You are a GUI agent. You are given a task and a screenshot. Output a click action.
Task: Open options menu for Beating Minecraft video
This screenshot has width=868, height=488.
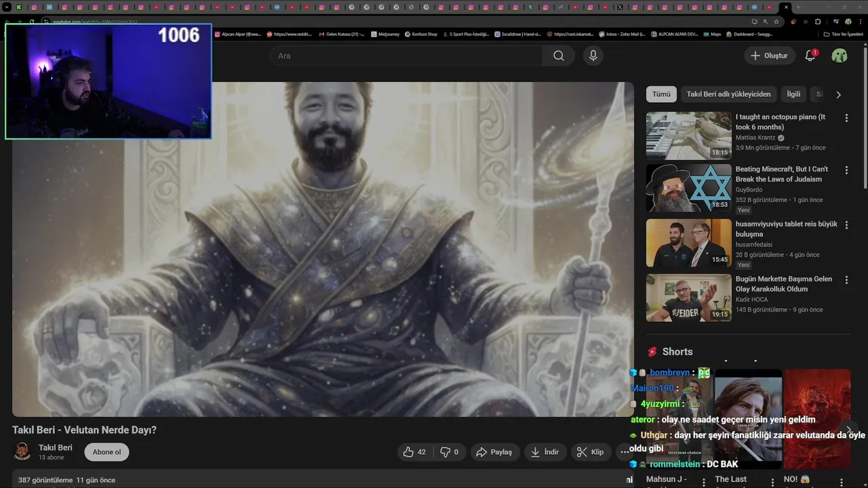pyautogui.click(x=846, y=170)
